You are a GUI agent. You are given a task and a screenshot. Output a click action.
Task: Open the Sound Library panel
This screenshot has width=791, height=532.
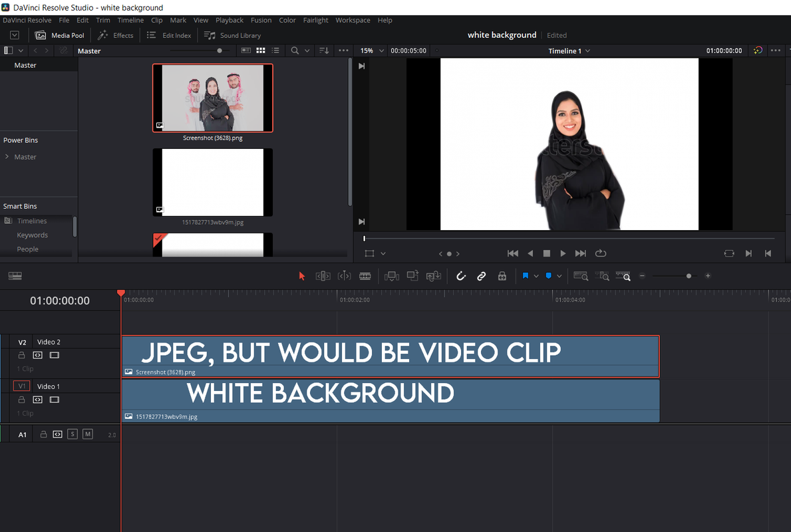[233, 35]
